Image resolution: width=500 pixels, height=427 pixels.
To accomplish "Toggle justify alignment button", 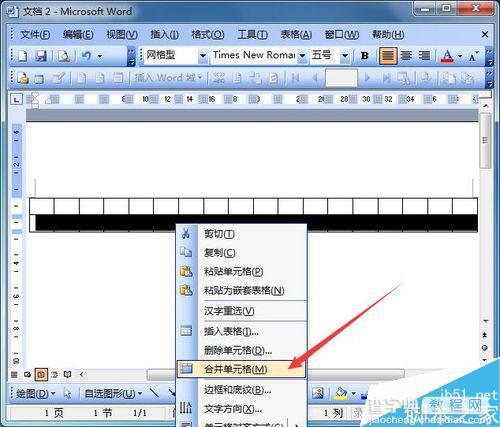I will click(x=387, y=56).
